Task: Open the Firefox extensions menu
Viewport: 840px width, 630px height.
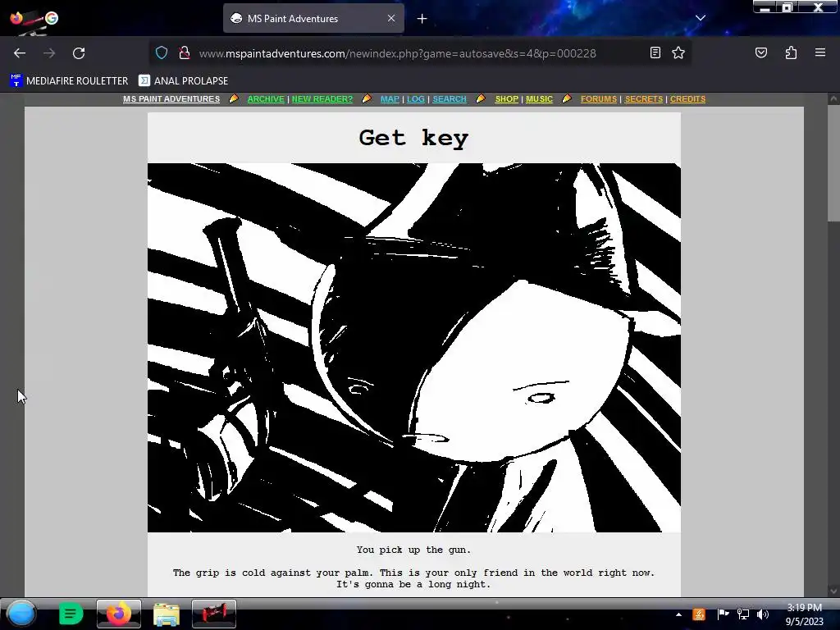Action: [791, 52]
